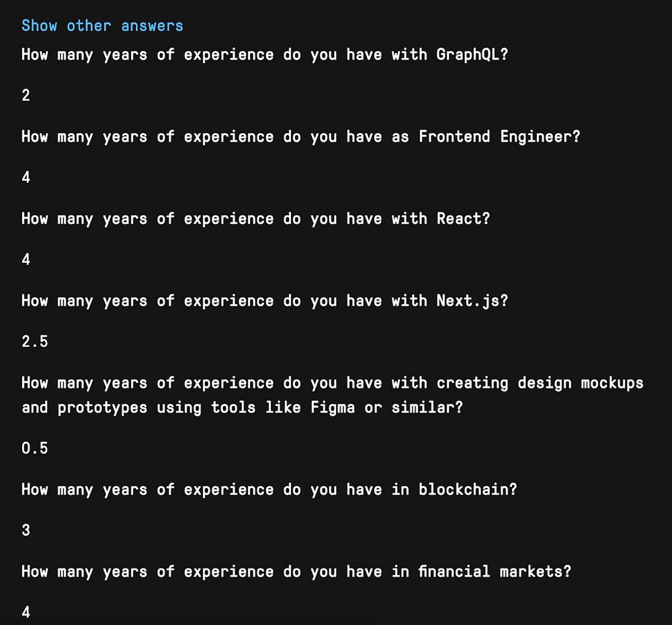Click the "Show other answers" link
This screenshot has height=625, width=672.
102,26
